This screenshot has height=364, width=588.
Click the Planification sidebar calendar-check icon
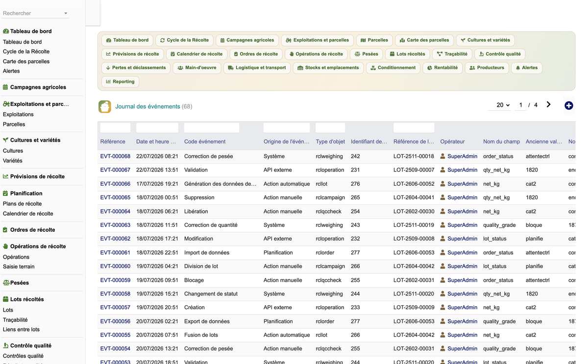pos(6,194)
